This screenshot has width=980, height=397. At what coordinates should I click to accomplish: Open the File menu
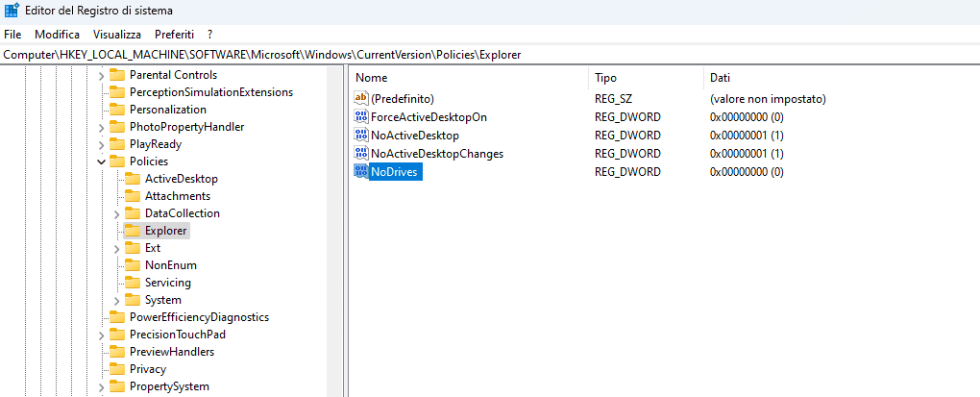(x=12, y=34)
